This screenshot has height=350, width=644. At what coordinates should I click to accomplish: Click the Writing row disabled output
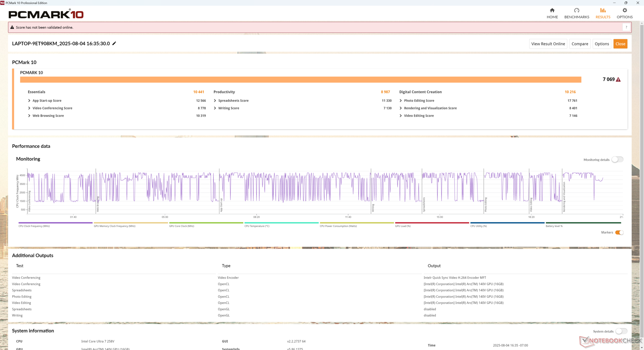click(x=430, y=315)
